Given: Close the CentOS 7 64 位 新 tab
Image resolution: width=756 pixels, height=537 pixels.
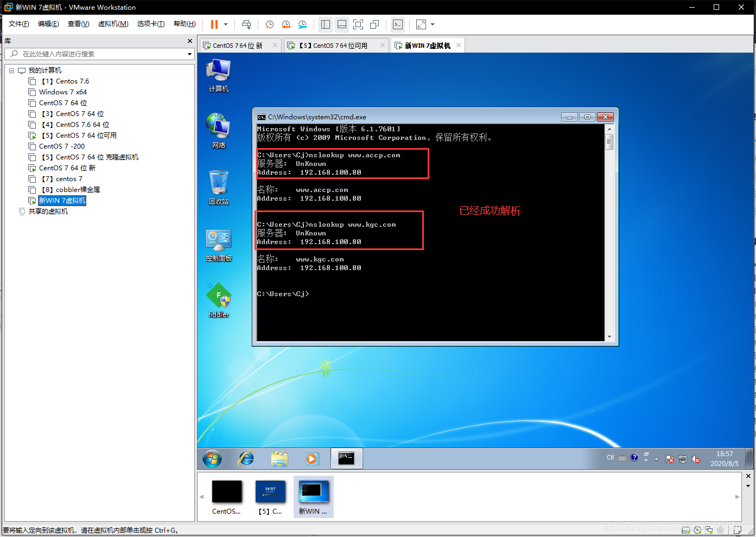Looking at the screenshot, I should (x=275, y=45).
